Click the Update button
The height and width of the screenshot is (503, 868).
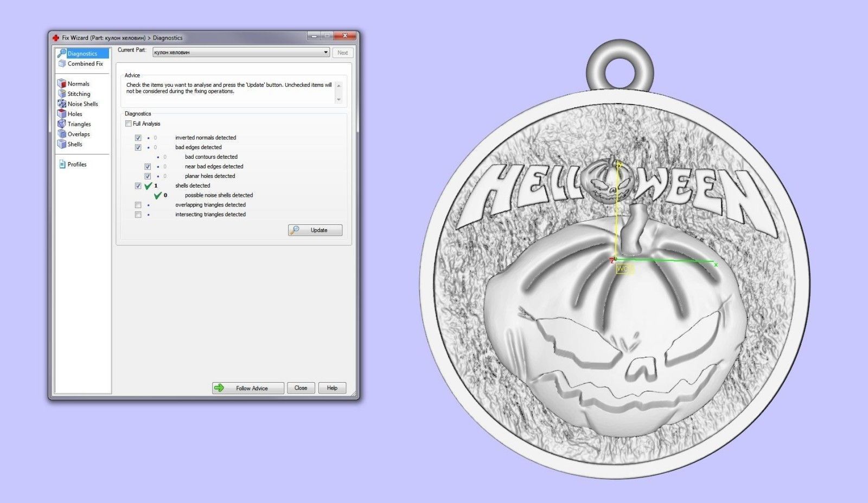[x=315, y=230]
